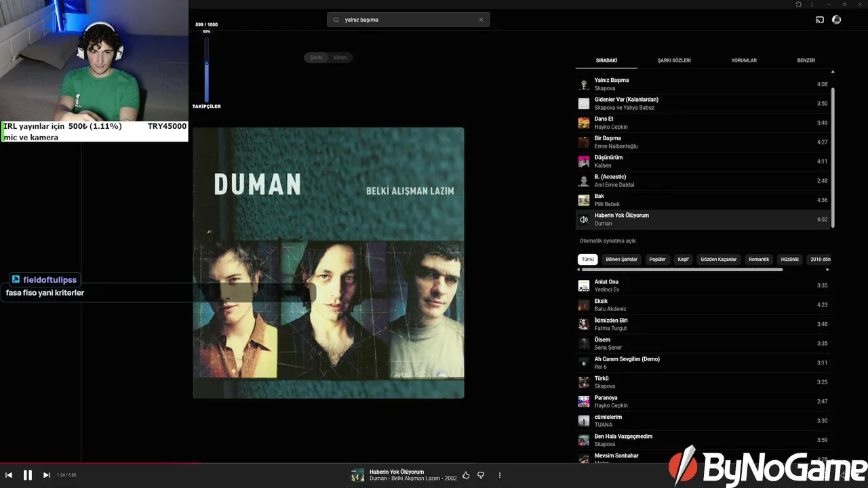Play the Dans Et song thumbnail
Viewport: 868px width, 488px height.
click(x=584, y=123)
